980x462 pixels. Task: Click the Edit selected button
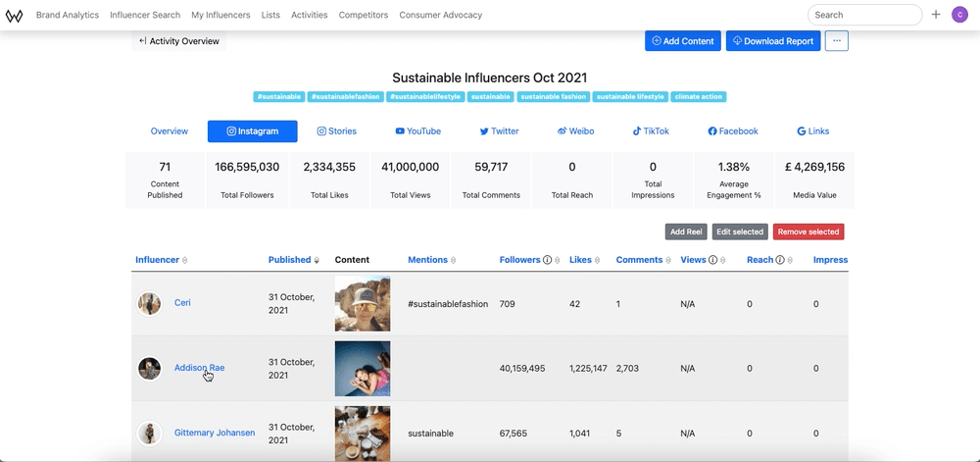(740, 231)
